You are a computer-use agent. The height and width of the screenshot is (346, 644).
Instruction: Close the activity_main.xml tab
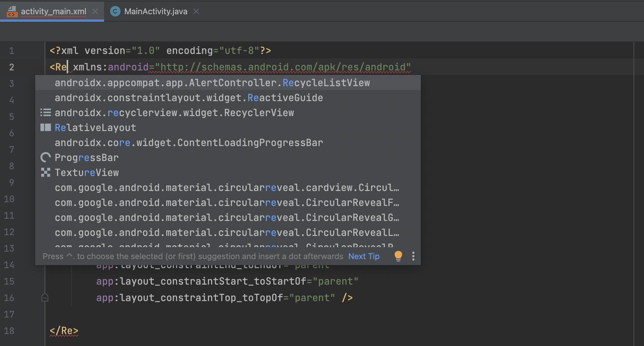95,11
